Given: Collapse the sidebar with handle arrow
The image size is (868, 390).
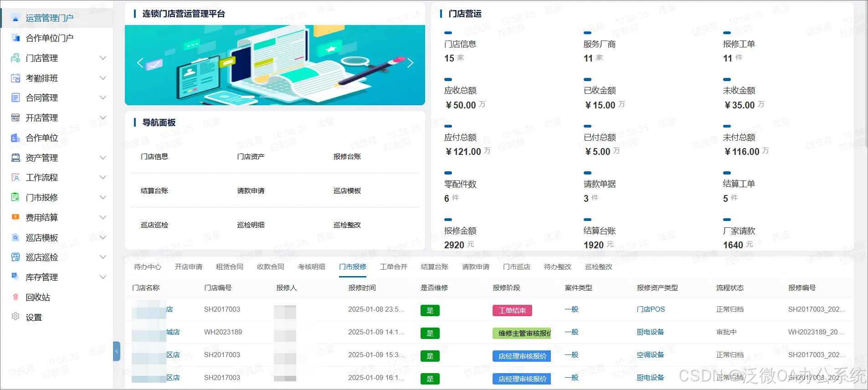Looking at the screenshot, I should 117,351.
